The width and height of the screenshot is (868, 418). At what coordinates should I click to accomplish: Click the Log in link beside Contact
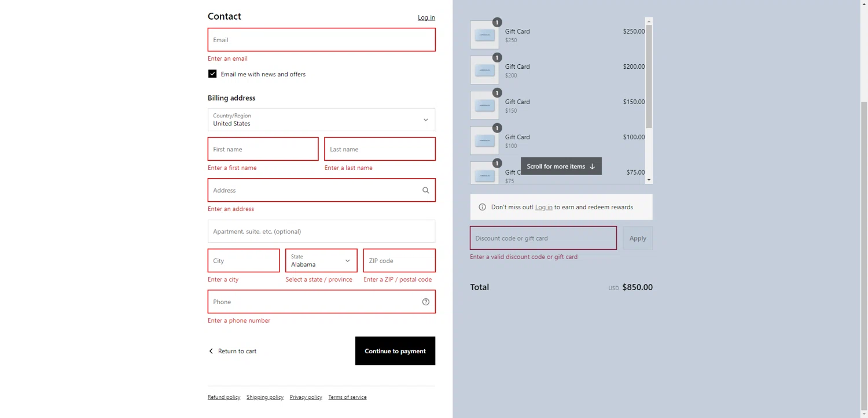click(426, 17)
